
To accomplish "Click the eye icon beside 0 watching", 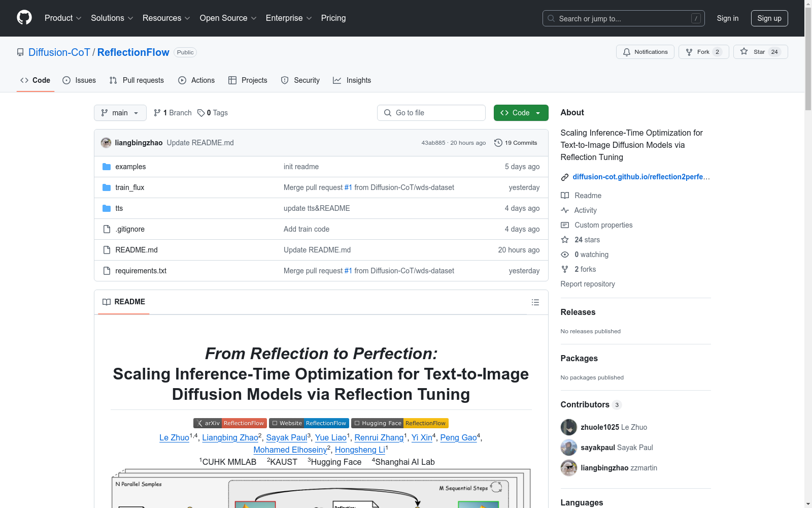I will (x=565, y=255).
